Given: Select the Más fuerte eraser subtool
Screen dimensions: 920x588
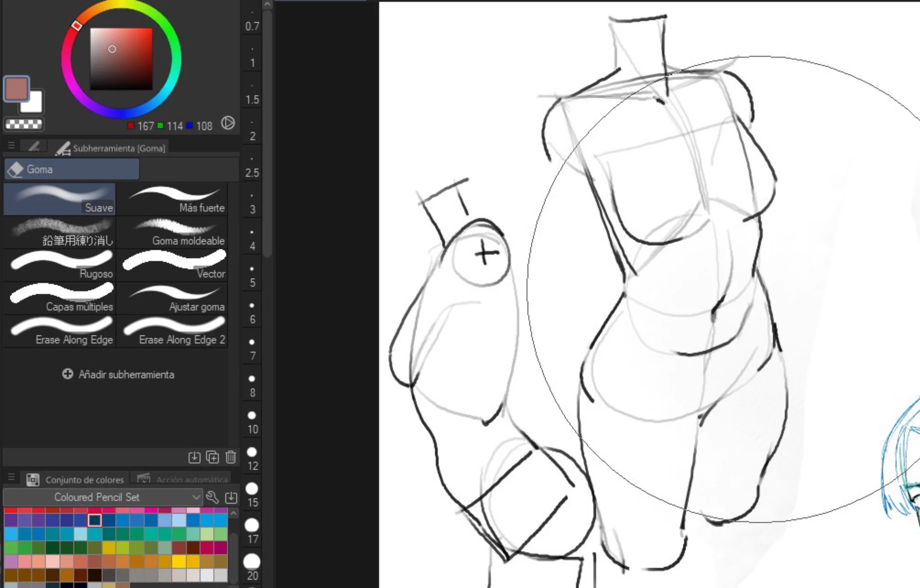Looking at the screenshot, I should coord(172,199).
